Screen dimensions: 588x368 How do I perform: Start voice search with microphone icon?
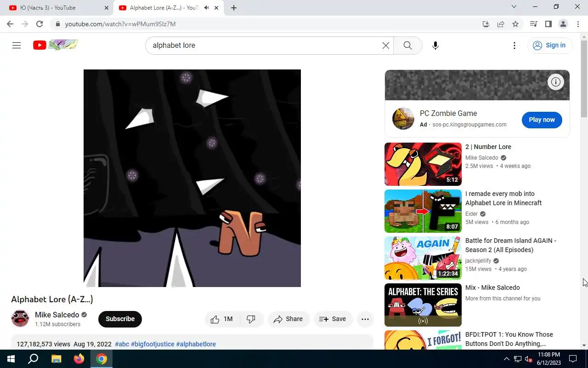435,45
